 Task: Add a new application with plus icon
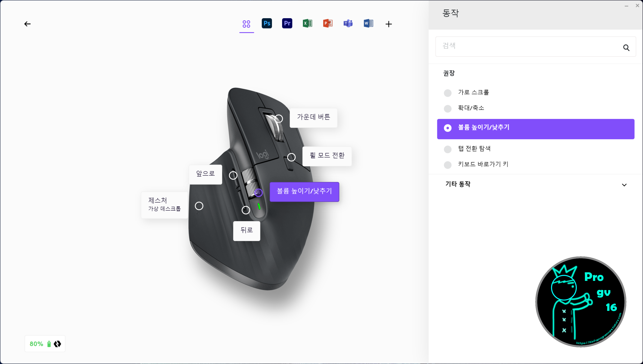pyautogui.click(x=388, y=24)
